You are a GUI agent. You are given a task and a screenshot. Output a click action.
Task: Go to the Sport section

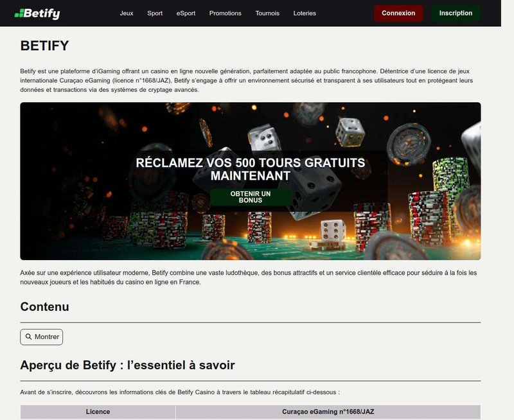155,13
